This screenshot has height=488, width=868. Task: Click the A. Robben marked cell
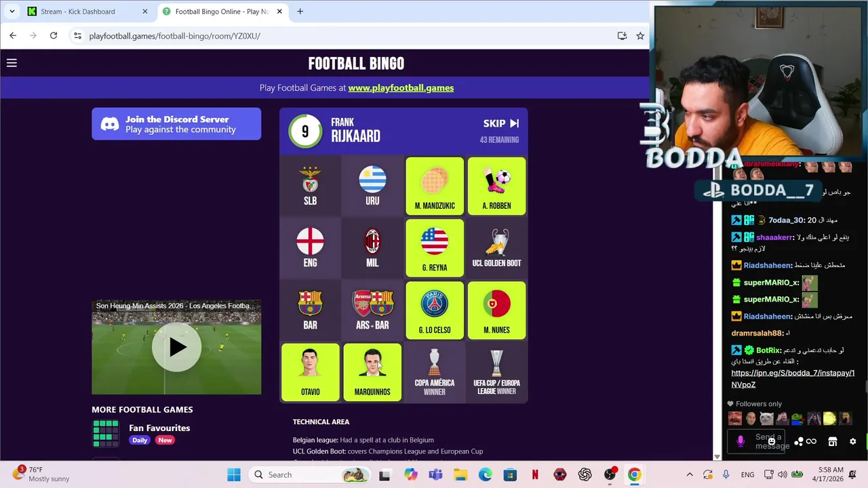[x=496, y=186]
